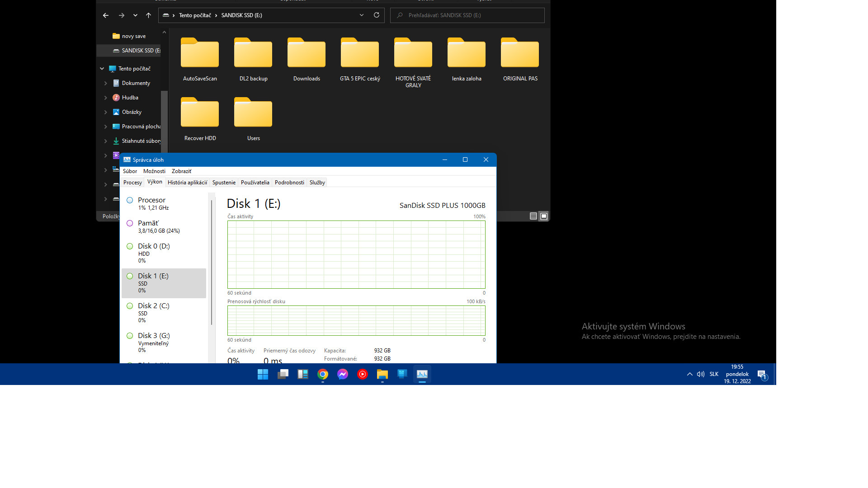Open the Recover HDD folder

coord(200,119)
